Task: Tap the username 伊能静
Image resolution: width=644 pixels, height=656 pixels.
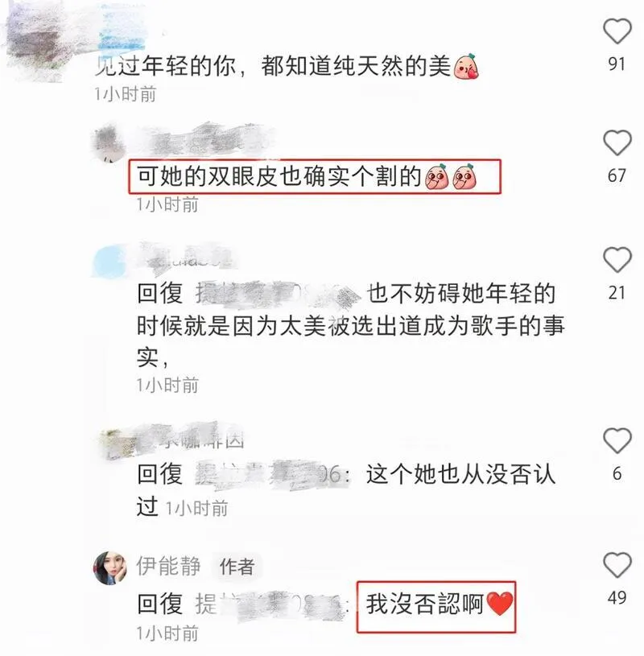Action: tap(168, 566)
